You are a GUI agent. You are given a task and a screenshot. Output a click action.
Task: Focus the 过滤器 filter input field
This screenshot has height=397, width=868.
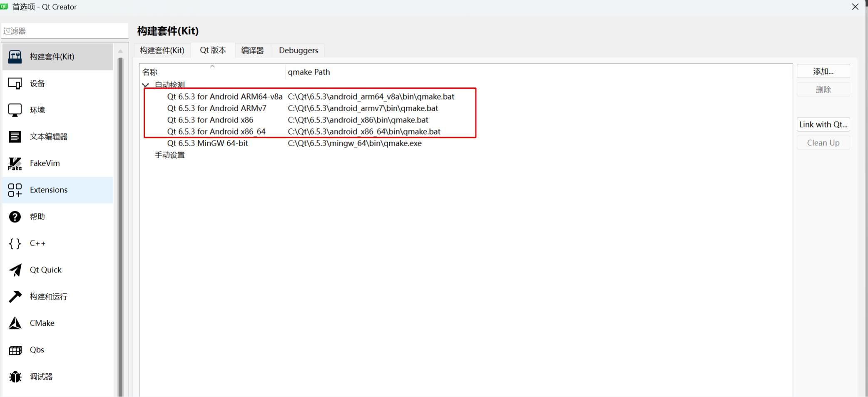pyautogui.click(x=65, y=31)
